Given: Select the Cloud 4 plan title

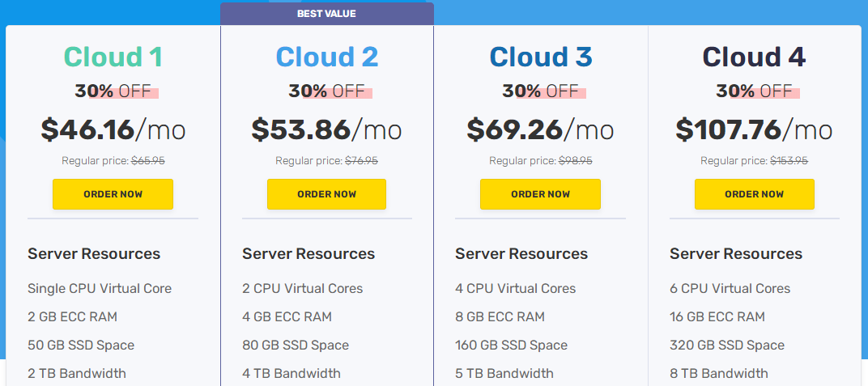Looking at the screenshot, I should coord(754,57).
